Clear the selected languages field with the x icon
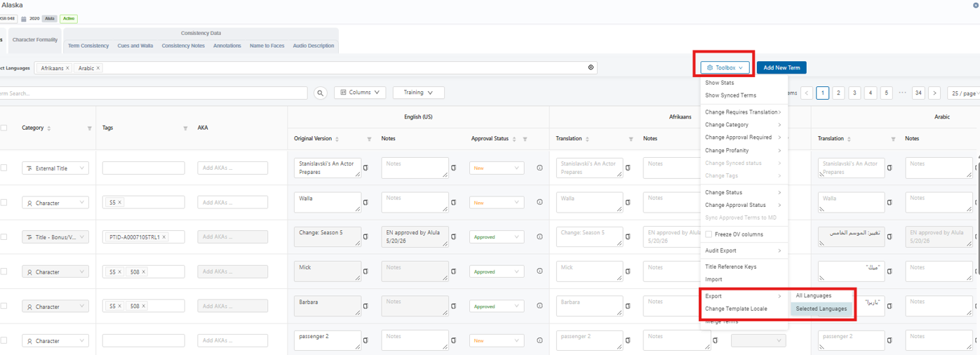Screen dimensions: 980x355 tap(591, 68)
